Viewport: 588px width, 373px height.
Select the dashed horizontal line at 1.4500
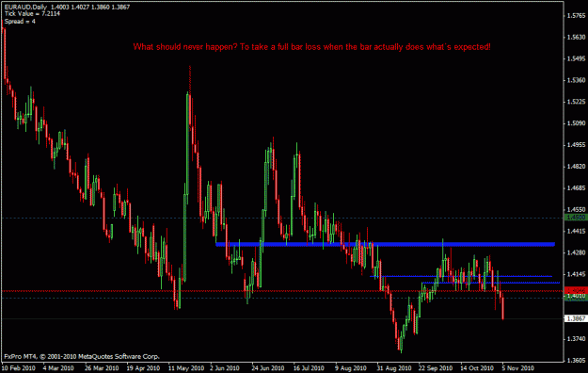coord(282,218)
